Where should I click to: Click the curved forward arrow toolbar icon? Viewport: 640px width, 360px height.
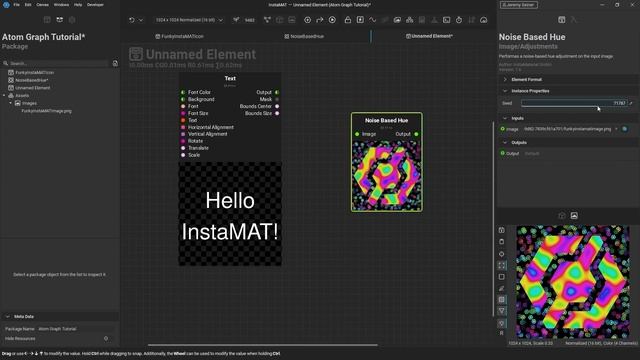point(320,20)
